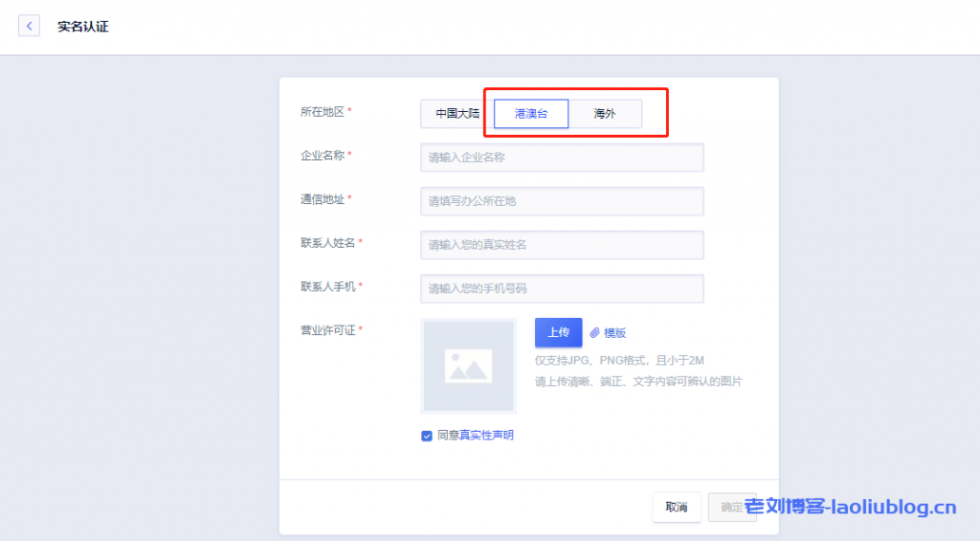This screenshot has height=541, width=980.
Task: Click the 通信地址 input field
Action: click(x=562, y=201)
